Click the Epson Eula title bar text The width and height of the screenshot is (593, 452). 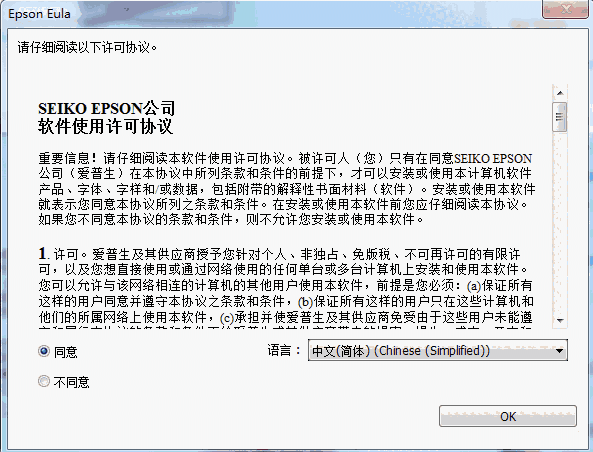click(39, 14)
